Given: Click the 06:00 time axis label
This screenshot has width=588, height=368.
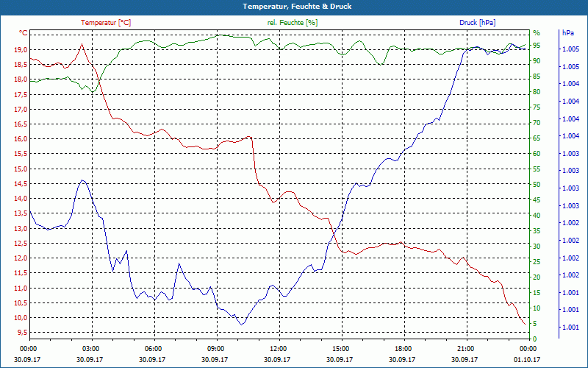Looking at the screenshot, I should [154, 348].
